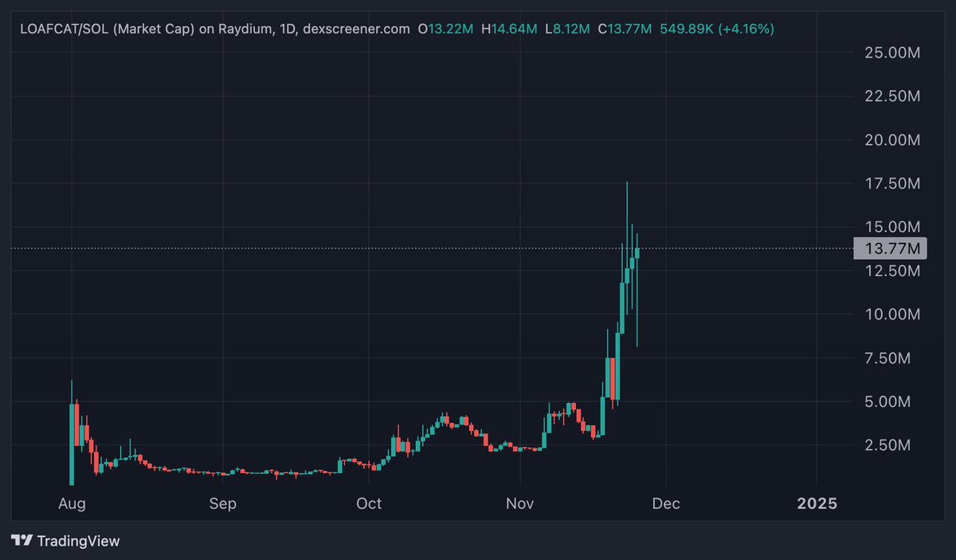956x560 pixels.
Task: Click the change value 549.89K (+4.16%)
Action: [716, 29]
